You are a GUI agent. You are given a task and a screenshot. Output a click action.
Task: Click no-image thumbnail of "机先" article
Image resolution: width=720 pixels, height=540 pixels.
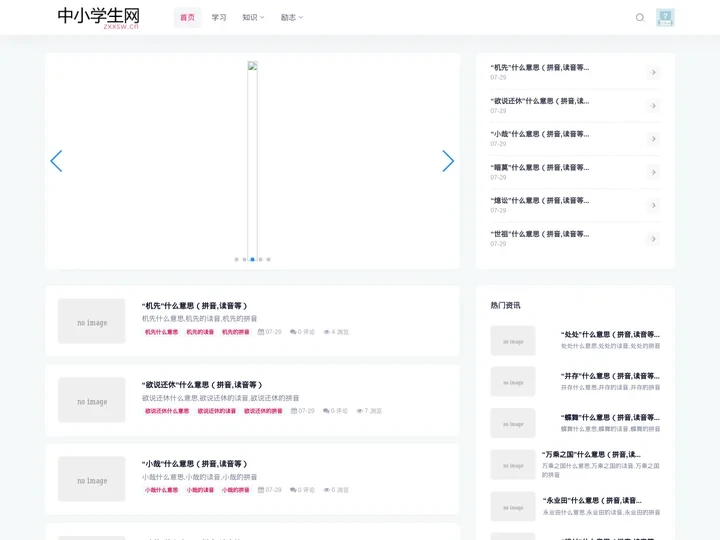[x=92, y=321]
